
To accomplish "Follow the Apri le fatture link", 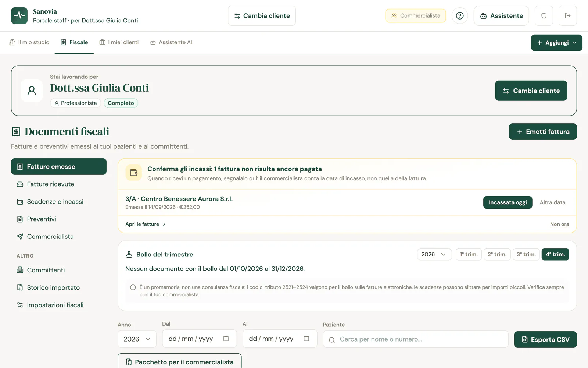I will click(x=146, y=224).
